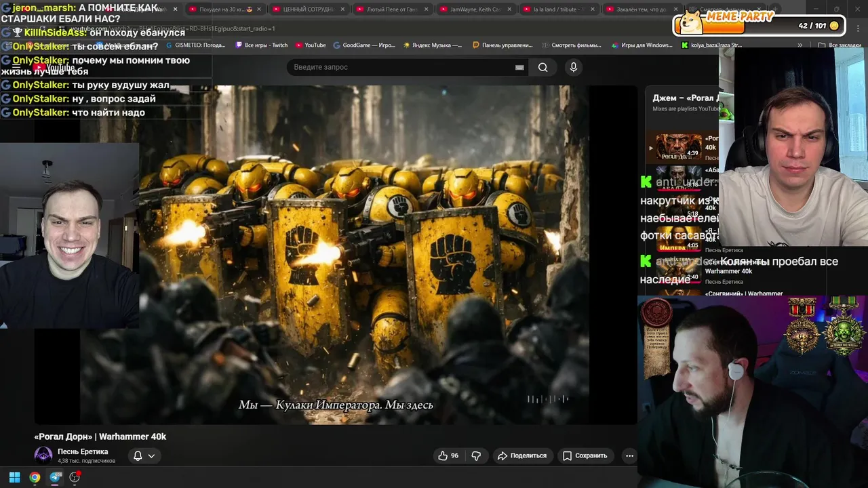Open the 'Все закладки' bookmarks folder
The image size is (868, 488).
pyautogui.click(x=840, y=45)
